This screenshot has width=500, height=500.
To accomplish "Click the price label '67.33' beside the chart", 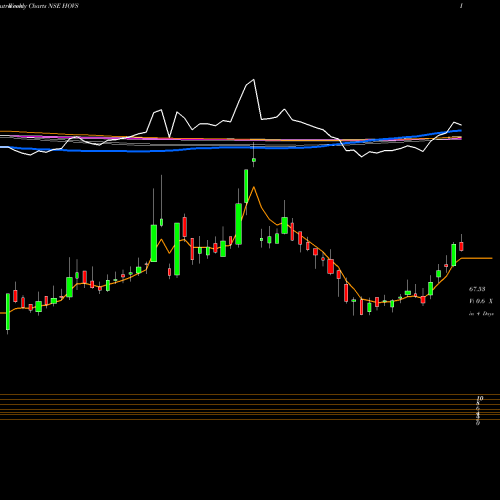I will click(477, 289).
